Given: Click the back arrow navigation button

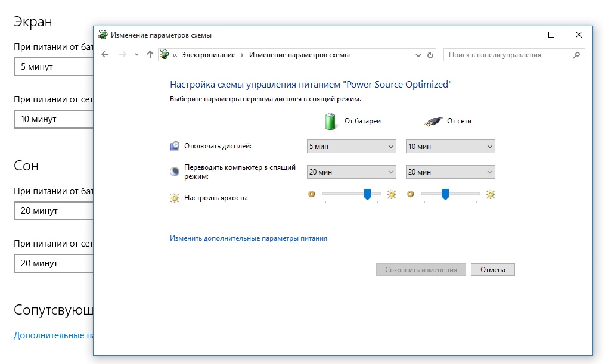Looking at the screenshot, I should [x=106, y=55].
